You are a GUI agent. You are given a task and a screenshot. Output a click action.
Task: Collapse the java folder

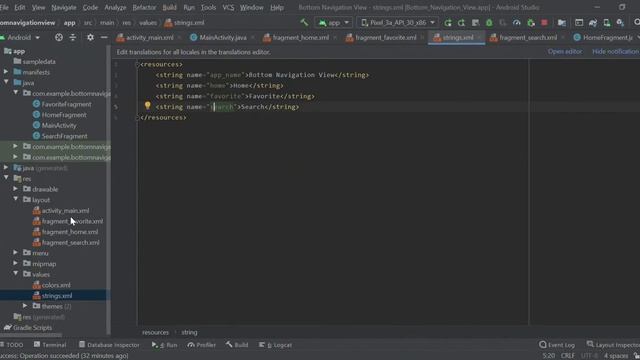[x=6, y=82]
